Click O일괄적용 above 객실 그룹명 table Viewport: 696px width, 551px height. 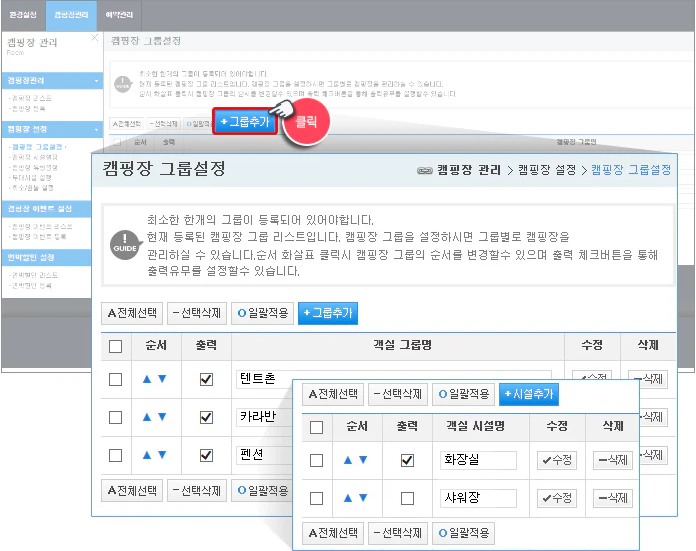pos(262,313)
